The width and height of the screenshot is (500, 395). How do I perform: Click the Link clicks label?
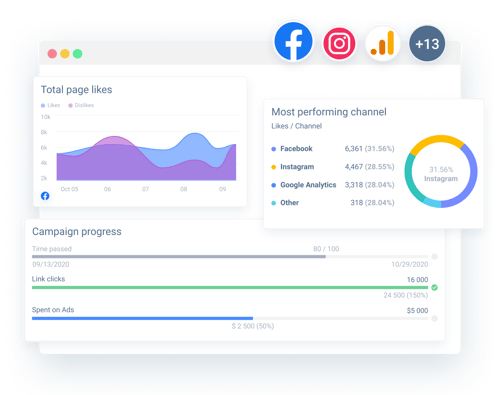point(48,279)
